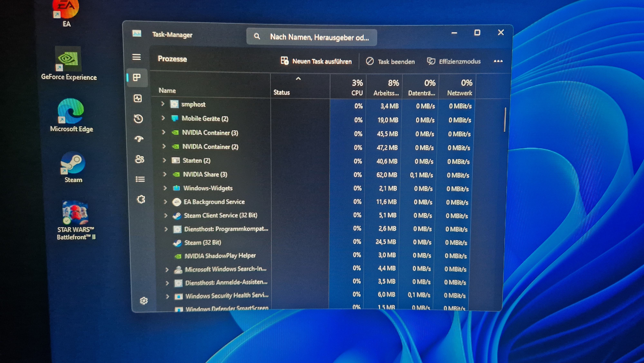The height and width of the screenshot is (363, 644).
Task: Click the NVIDIA Share process icon
Action: tap(176, 174)
